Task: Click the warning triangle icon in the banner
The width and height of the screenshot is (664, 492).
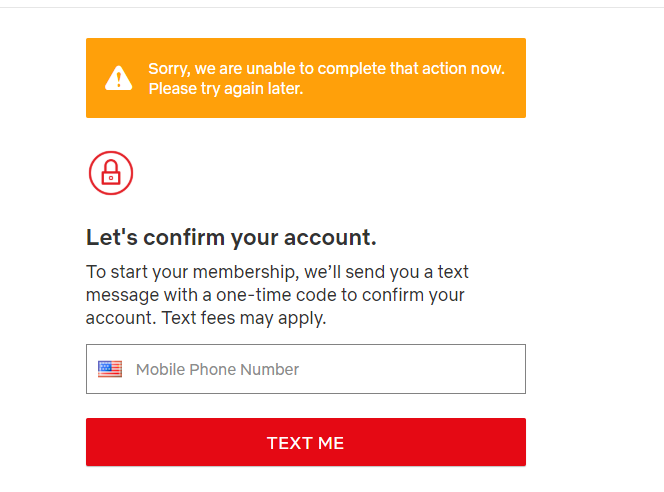Action: tap(119, 78)
